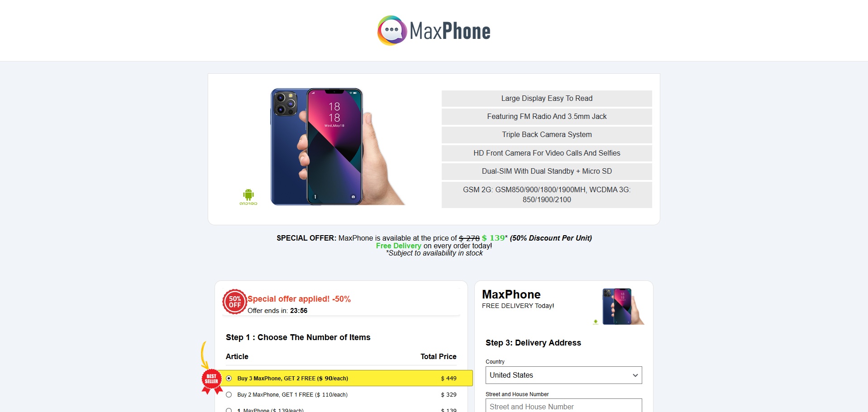Click the Country dropdown chevron arrow
Viewport: 868px width, 412px height.
tap(635, 375)
